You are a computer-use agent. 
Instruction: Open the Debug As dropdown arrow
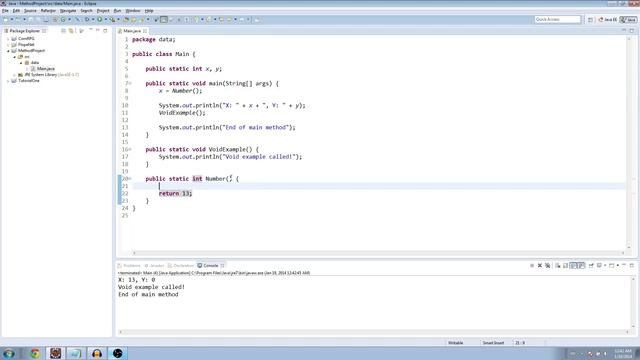click(x=93, y=19)
